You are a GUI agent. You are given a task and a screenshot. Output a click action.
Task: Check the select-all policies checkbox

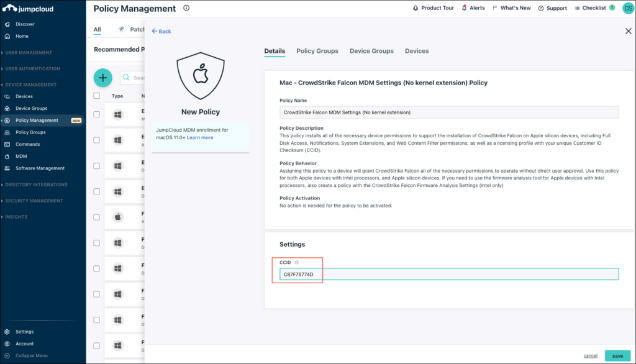(96, 96)
